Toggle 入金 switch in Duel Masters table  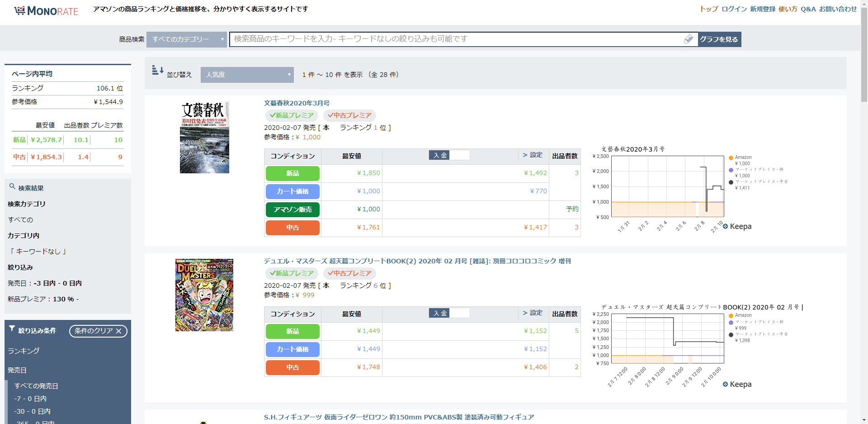click(449, 313)
